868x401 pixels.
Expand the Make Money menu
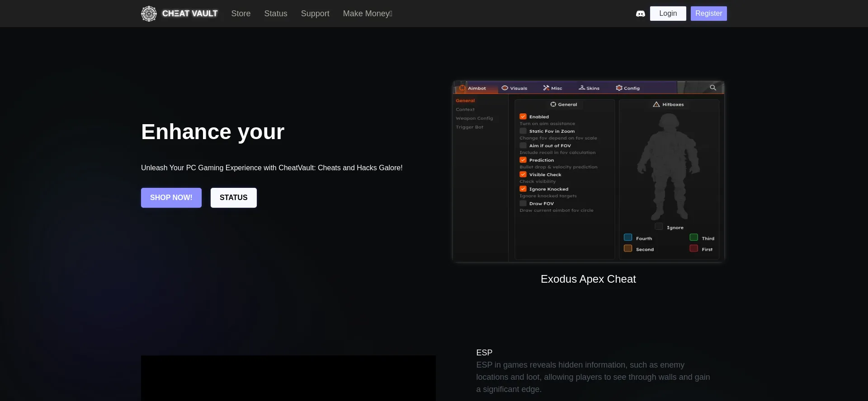point(367,14)
